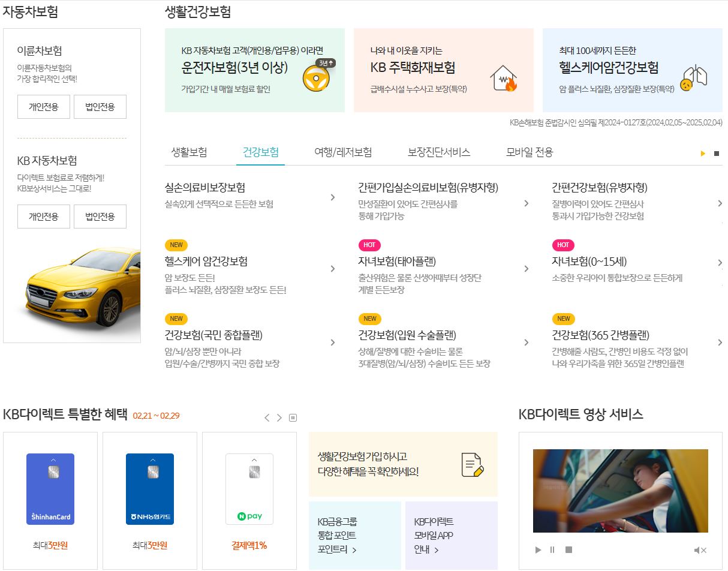
Task: Expand 실손의료비보장보험 product details via its chevron
Action: click(x=333, y=198)
